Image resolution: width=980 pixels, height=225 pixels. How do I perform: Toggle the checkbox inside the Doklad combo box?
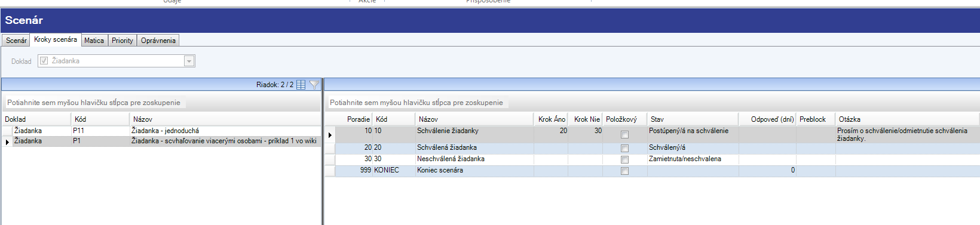pyautogui.click(x=44, y=61)
